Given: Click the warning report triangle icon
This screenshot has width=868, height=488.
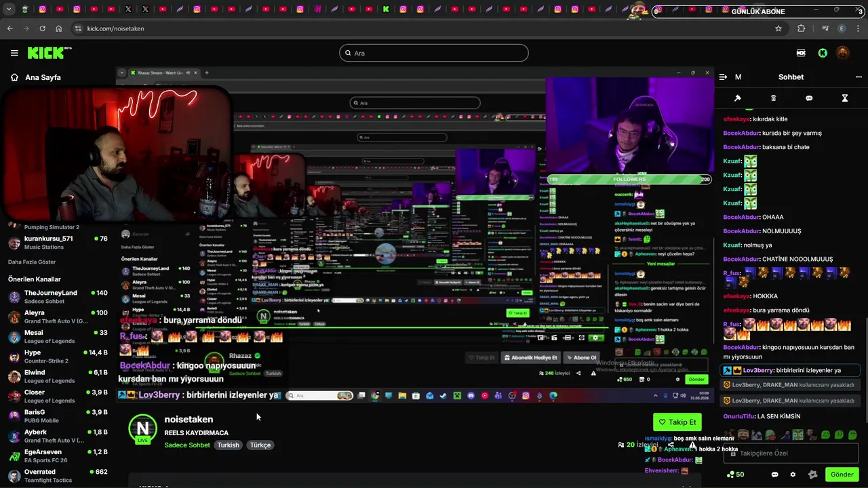Looking at the screenshot, I should [x=692, y=445].
